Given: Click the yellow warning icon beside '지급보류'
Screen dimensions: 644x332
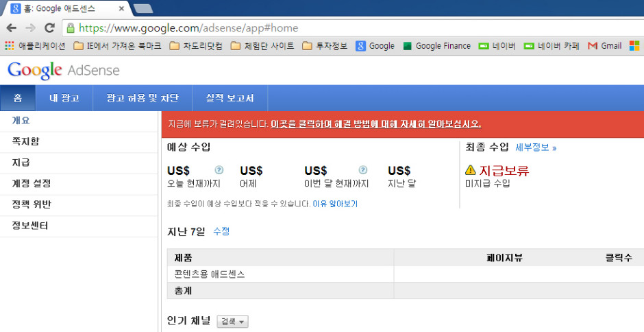Looking at the screenshot, I should 471,169.
